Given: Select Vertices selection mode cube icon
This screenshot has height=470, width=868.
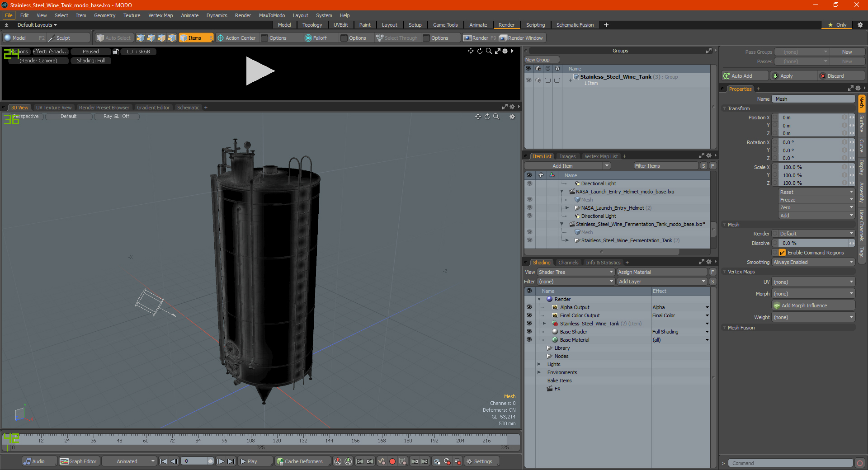Looking at the screenshot, I should (141, 38).
